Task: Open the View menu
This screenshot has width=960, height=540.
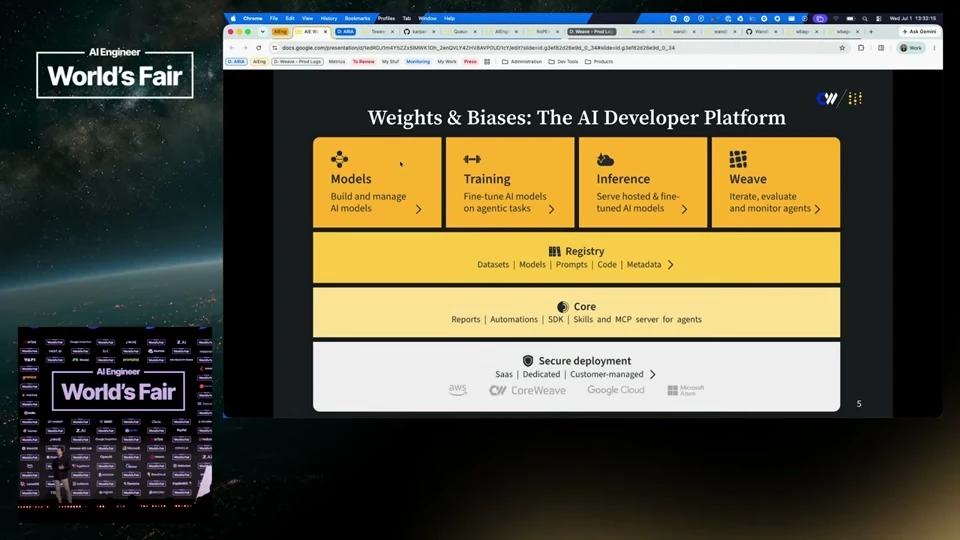Action: click(307, 18)
